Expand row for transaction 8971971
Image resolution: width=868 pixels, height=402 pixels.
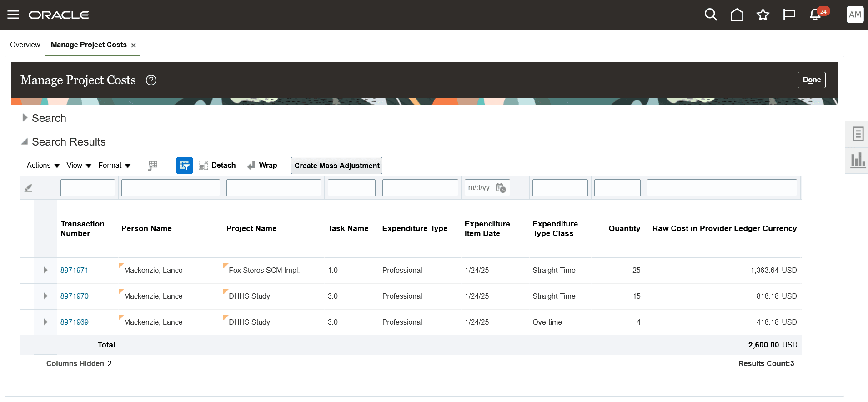(x=45, y=270)
